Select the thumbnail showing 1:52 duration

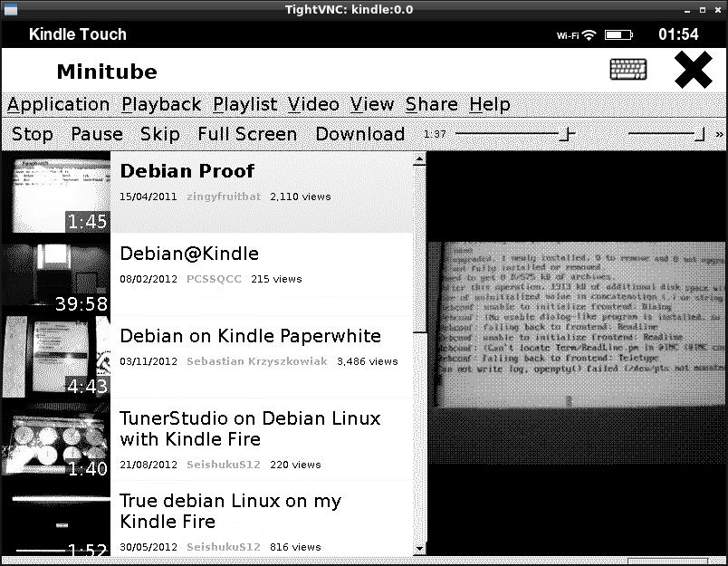click(x=56, y=518)
